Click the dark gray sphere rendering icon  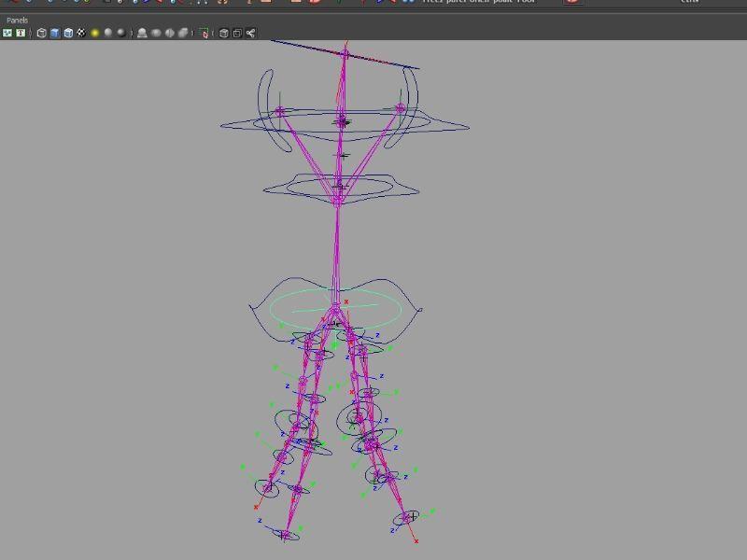click(x=121, y=33)
